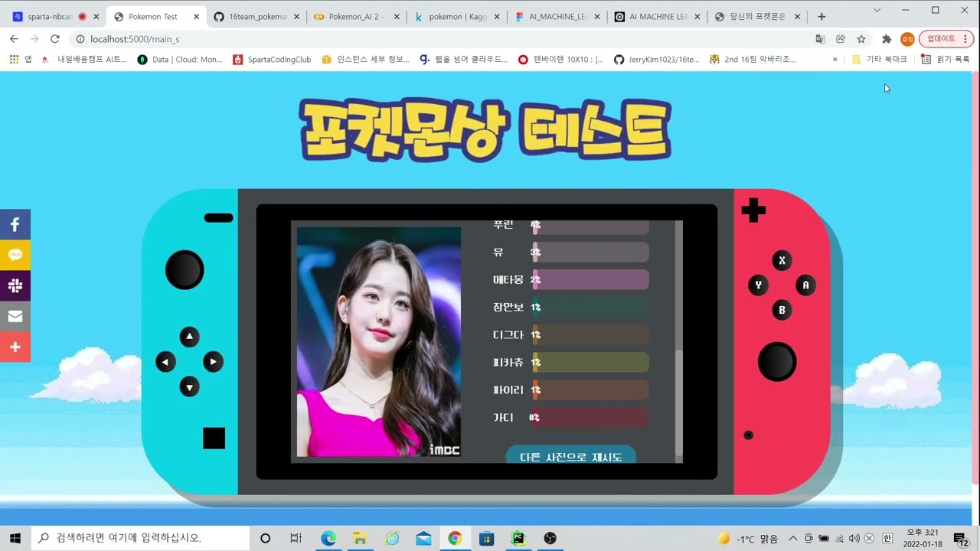980x551 pixels.
Task: Open the JerryKim1023/16te... bookmark
Action: pos(657,59)
